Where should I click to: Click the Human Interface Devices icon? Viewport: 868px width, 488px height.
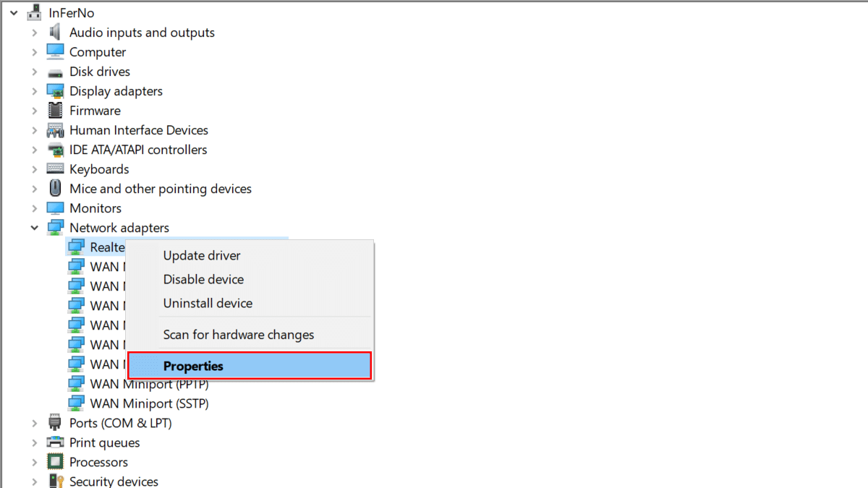coord(56,130)
